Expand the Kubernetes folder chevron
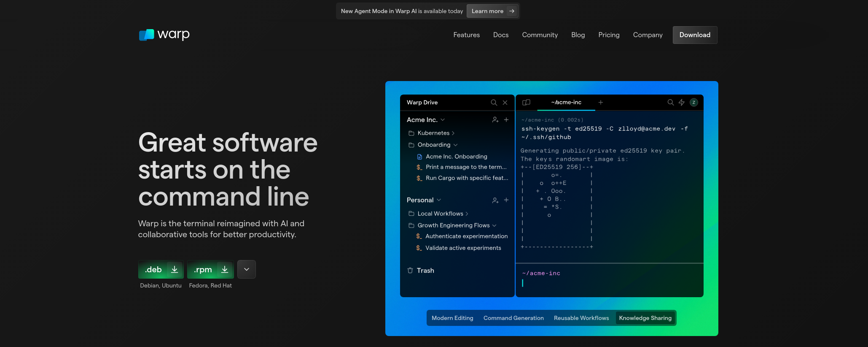 453,133
